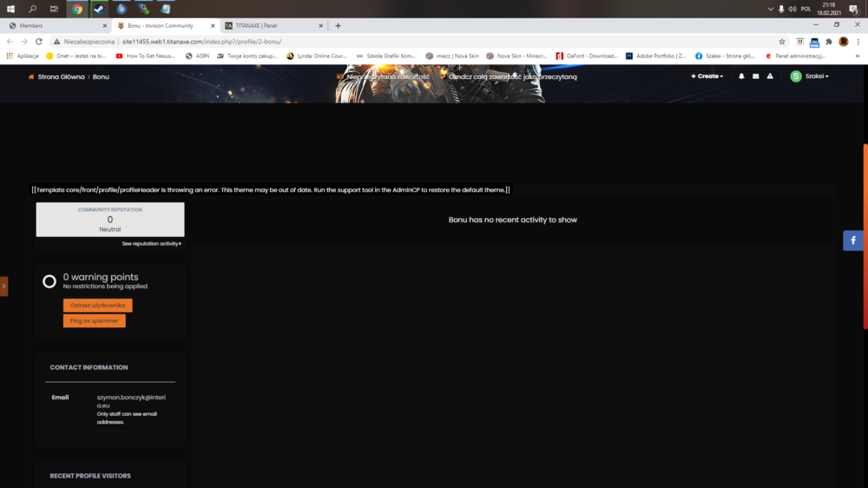Click the Ostrzeż użytkownika button
The width and height of the screenshot is (868, 488).
point(98,306)
